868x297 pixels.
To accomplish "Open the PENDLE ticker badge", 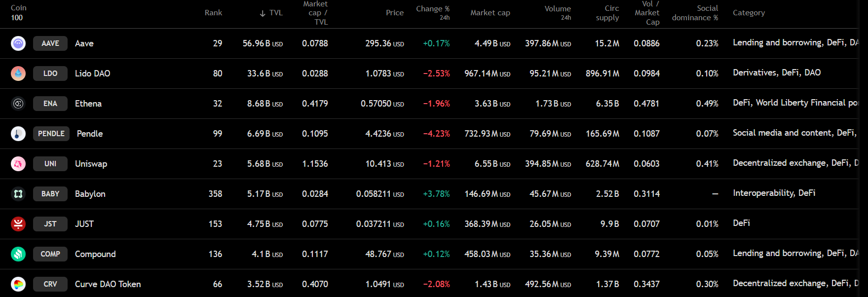I will point(51,134).
